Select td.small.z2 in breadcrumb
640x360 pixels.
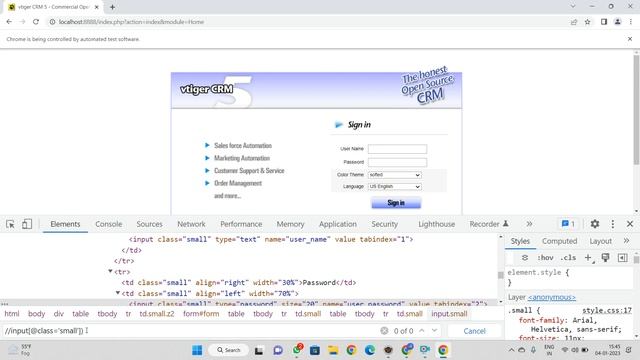[x=157, y=314]
